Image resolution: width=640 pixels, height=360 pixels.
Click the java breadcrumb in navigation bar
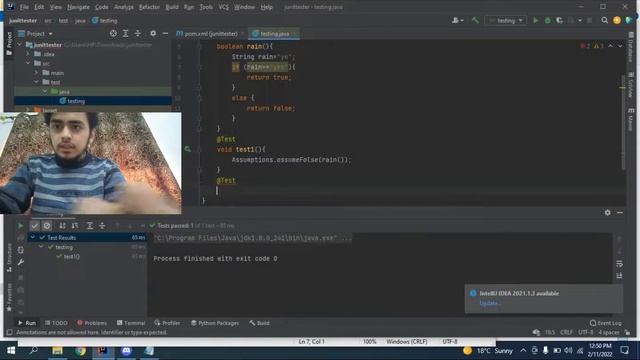tap(80, 20)
